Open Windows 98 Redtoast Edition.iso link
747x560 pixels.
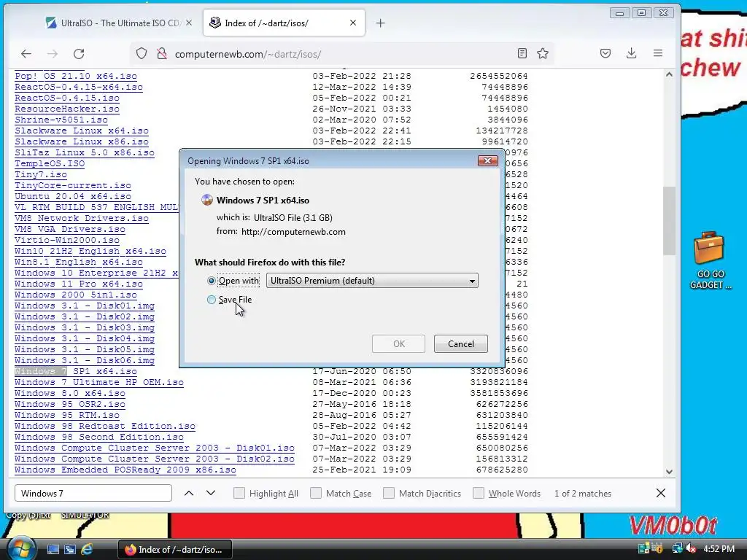(105, 426)
